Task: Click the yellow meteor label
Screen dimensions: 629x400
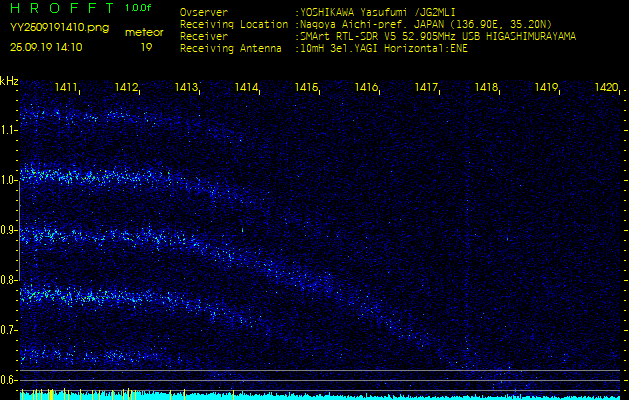Action: [x=145, y=32]
